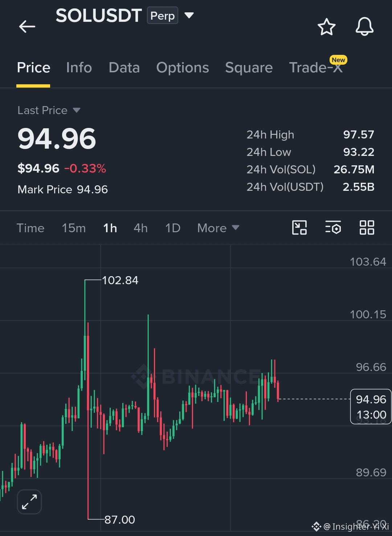The width and height of the screenshot is (392, 536).
Task: Select the 4h chart interval
Action: pos(140,228)
